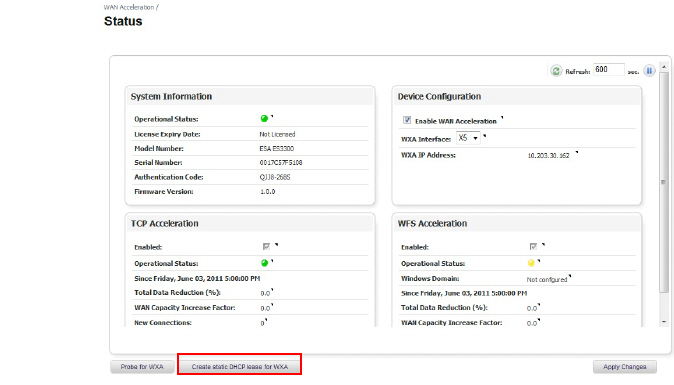674x385 pixels.
Task: Click TCP WAN Capacity Increase Factor value
Action: point(265,309)
